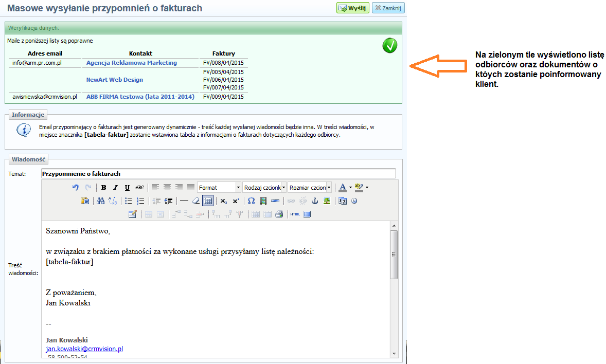Expand the Rozmiar czcionki size dropdown

click(310, 188)
